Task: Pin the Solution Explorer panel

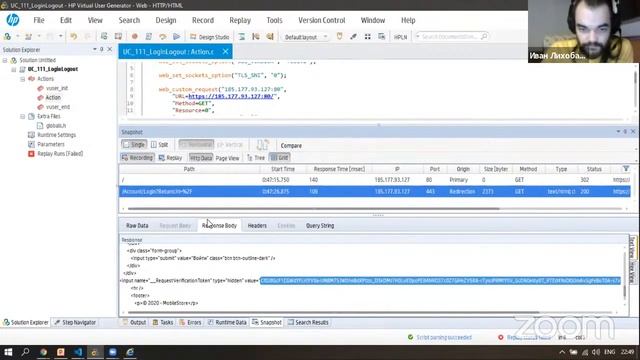Action: (102, 49)
